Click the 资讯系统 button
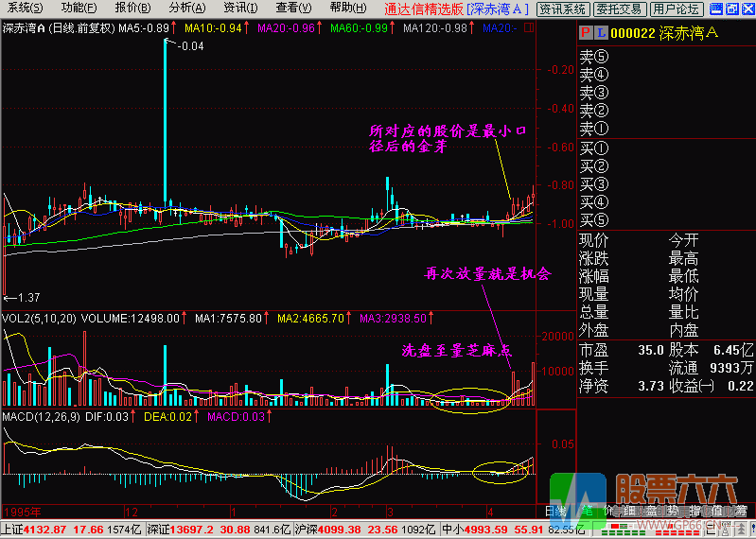Image resolution: width=756 pixels, height=539 pixels. coord(562,9)
